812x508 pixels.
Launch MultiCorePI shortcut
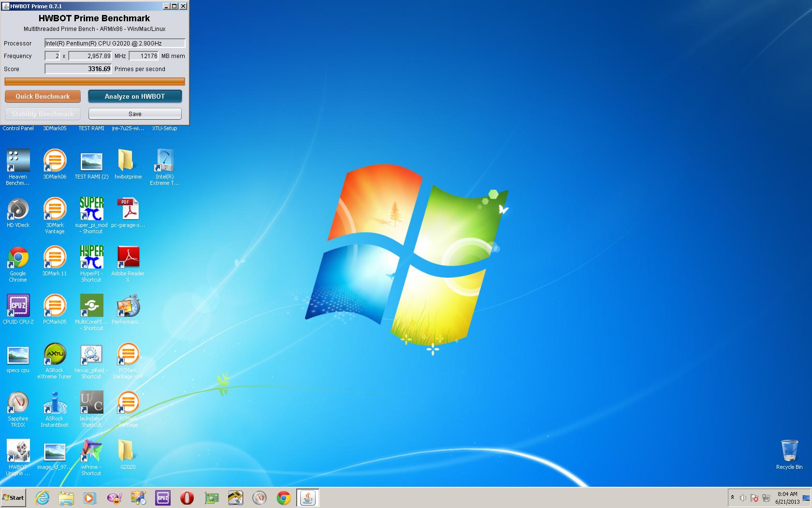coord(91,312)
